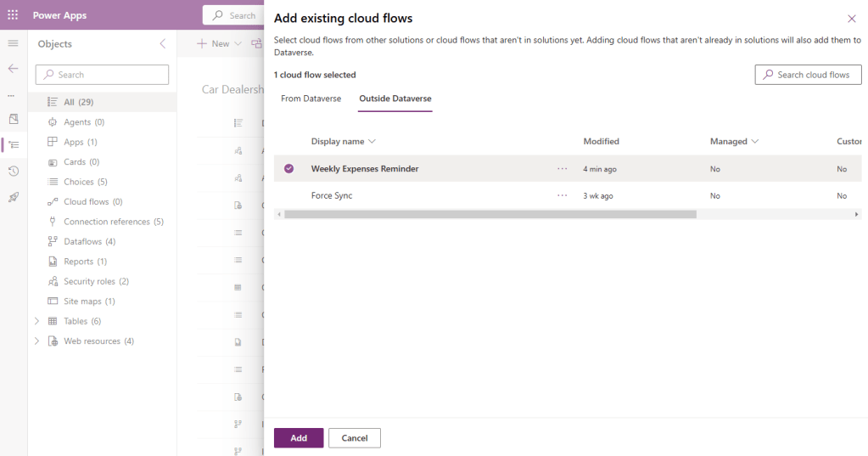The width and height of the screenshot is (868, 456).
Task: Open the app launcher waffle icon
Action: click(13, 15)
